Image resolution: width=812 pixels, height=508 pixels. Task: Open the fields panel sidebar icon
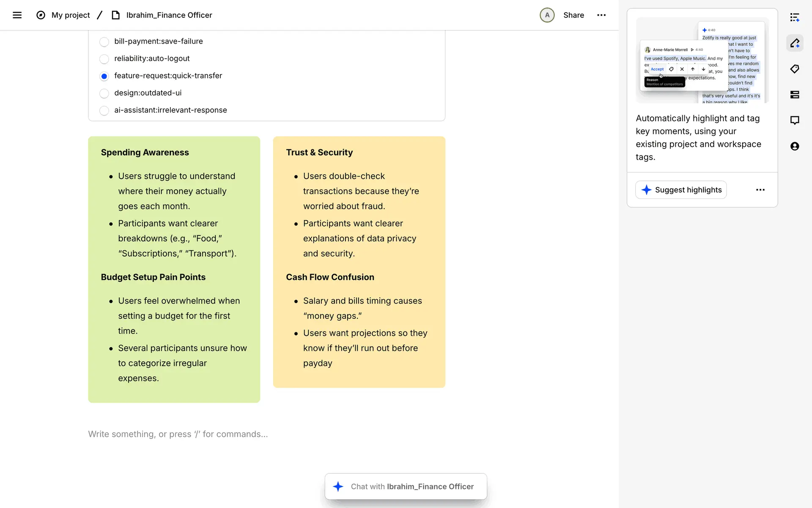tap(795, 95)
